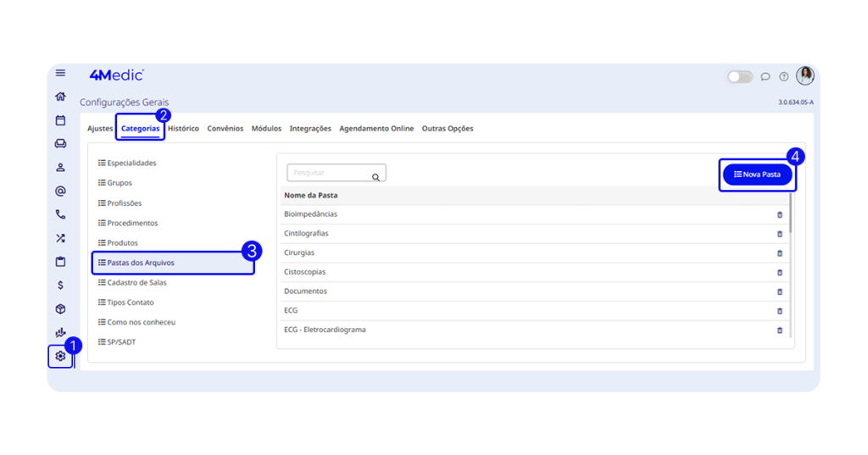Click the folder list vertical scrollbar
The width and height of the screenshot is (868, 455).
pos(791,214)
